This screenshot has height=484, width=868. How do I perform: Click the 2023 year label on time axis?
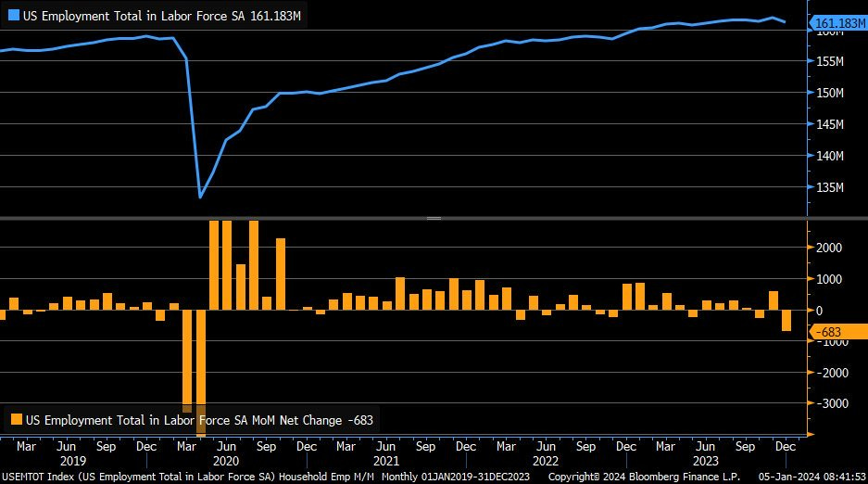point(706,460)
